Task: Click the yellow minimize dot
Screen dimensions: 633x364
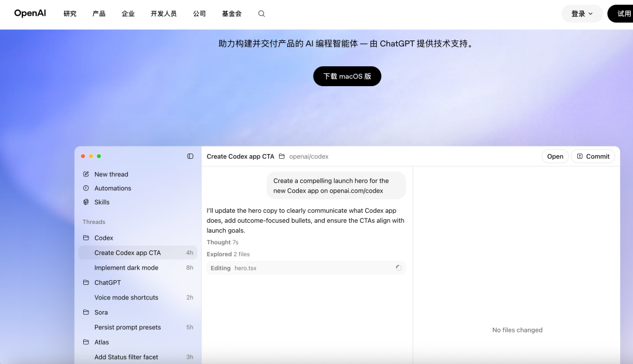Action: 91,156
